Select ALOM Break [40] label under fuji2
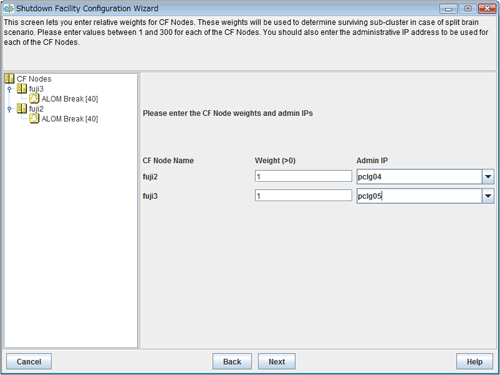The height and width of the screenshot is (375, 500). pyautogui.click(x=70, y=119)
